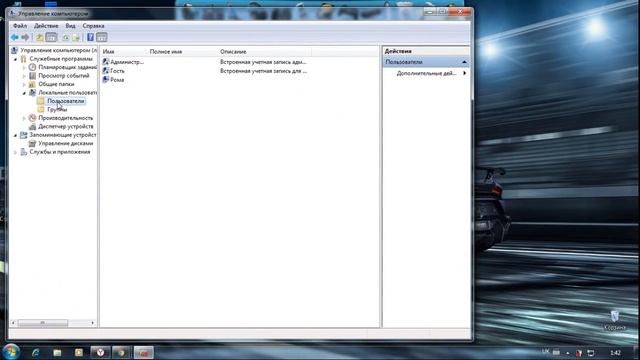Toggle the action pane show/hide icon
The height and width of the screenshot is (360, 640).
point(102,38)
